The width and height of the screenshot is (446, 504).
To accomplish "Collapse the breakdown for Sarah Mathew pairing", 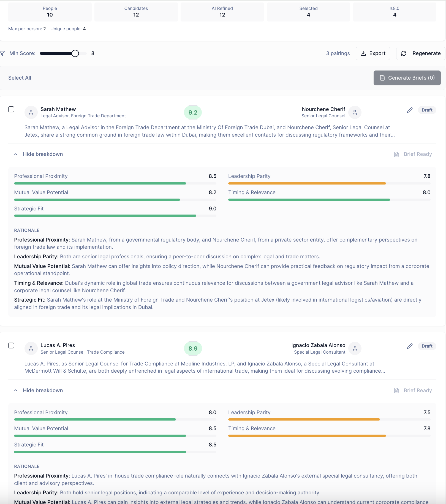I will click(38, 154).
